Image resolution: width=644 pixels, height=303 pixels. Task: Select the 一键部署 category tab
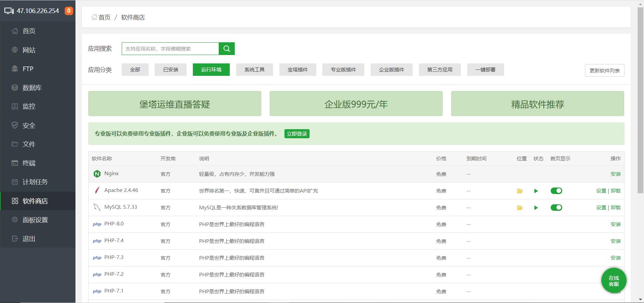[485, 69]
